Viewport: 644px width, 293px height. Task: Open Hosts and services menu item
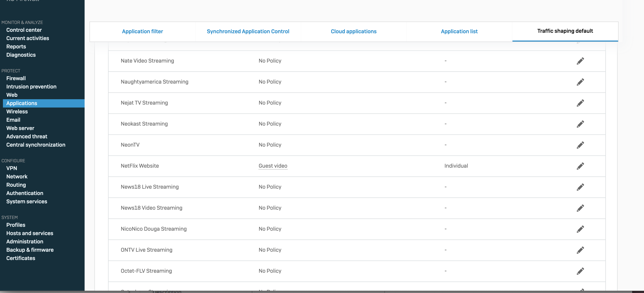30,233
